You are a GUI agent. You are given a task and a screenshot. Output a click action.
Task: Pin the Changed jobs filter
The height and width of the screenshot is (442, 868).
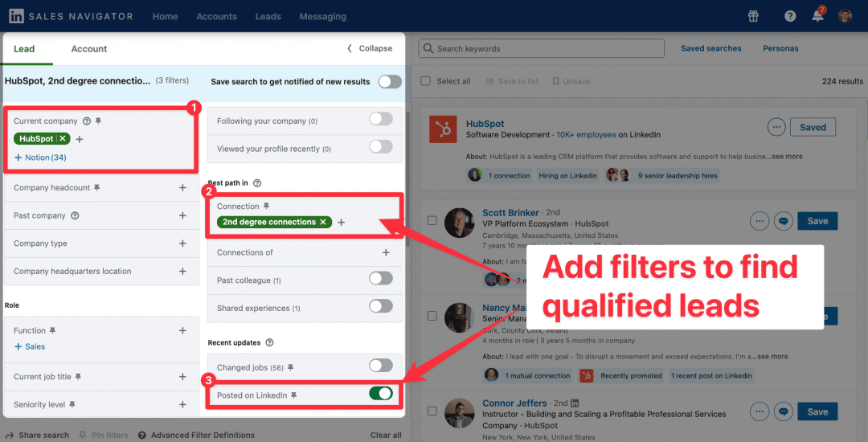click(x=291, y=367)
